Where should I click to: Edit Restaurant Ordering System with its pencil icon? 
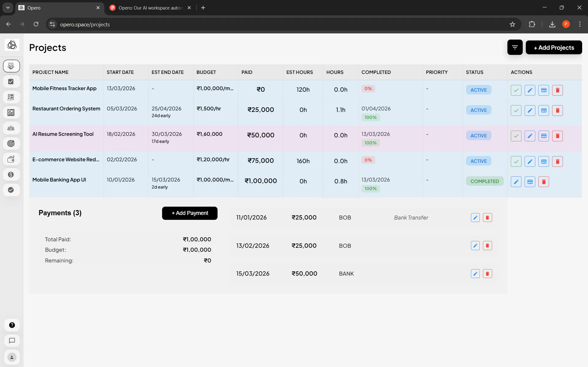coord(530,110)
